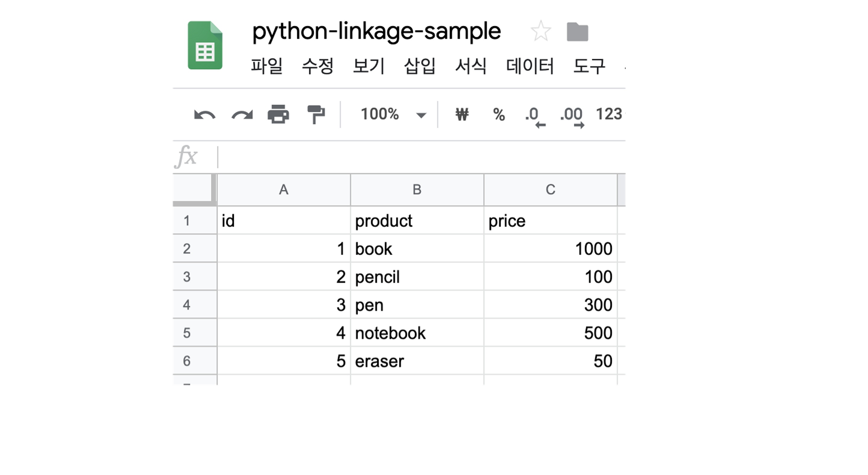The width and height of the screenshot is (868, 475).
Task: Select column C header
Action: [551, 190]
